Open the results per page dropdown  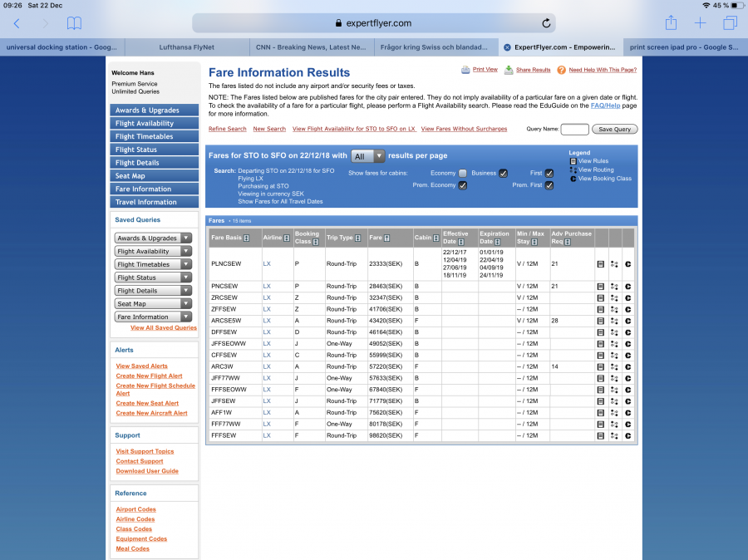tap(367, 156)
